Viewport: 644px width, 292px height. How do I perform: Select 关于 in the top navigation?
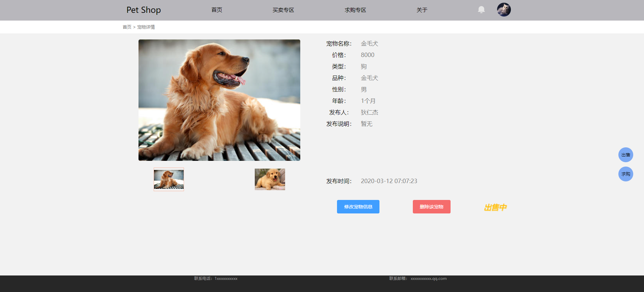[422, 10]
